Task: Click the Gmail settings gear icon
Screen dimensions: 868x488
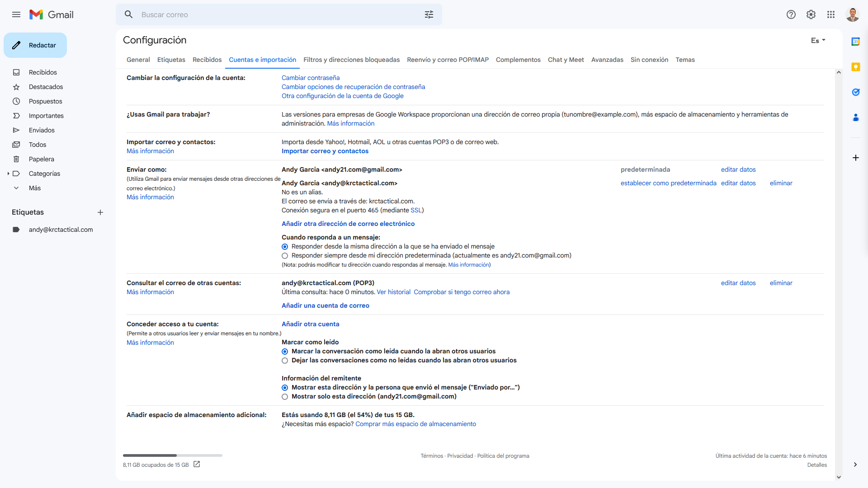Action: tap(811, 14)
